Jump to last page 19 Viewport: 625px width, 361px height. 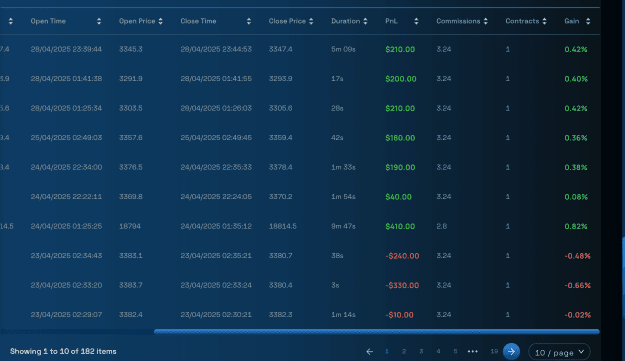click(494, 351)
